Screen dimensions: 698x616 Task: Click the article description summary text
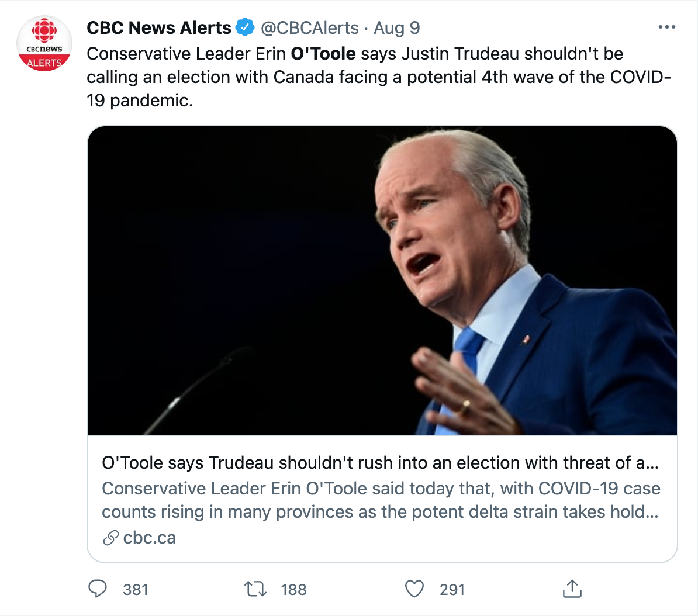tap(381, 500)
